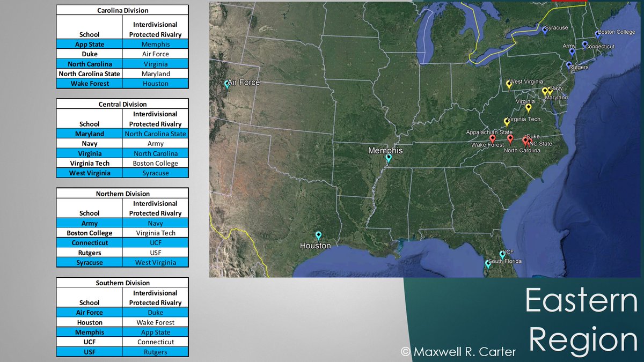The width and height of the screenshot is (644, 362).
Task: Select Memphis in Southern Division School column
Action: 90,332
